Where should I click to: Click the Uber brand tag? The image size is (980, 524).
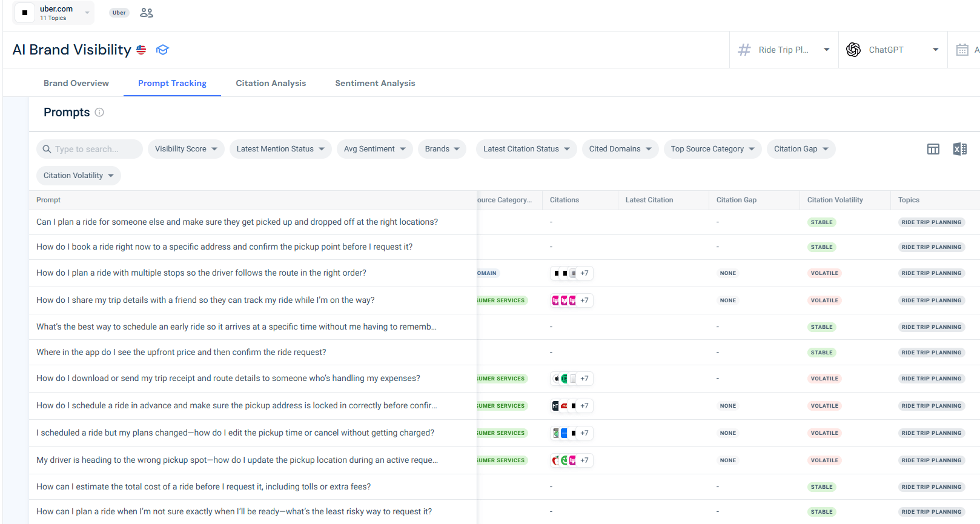(119, 13)
